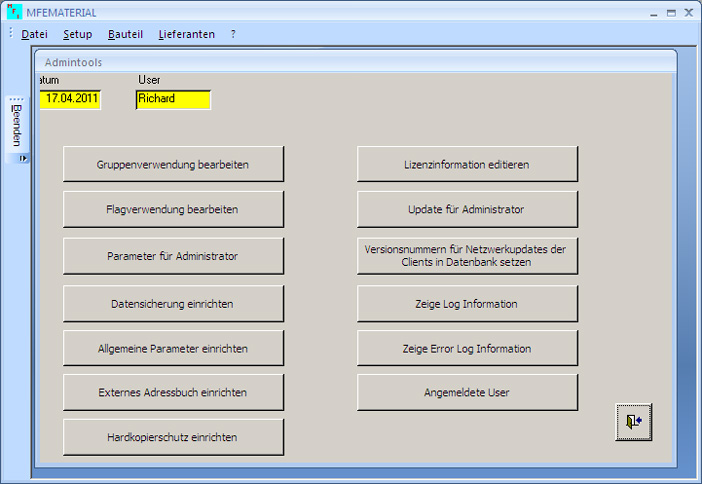Viewport: 702px width, 484px height.
Task: Click Lizenzinformation editieren button
Action: click(467, 164)
